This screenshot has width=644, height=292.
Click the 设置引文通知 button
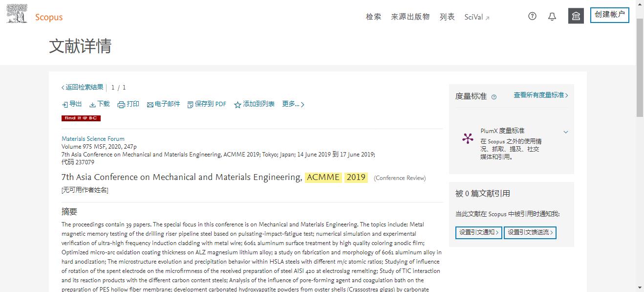coord(479,232)
